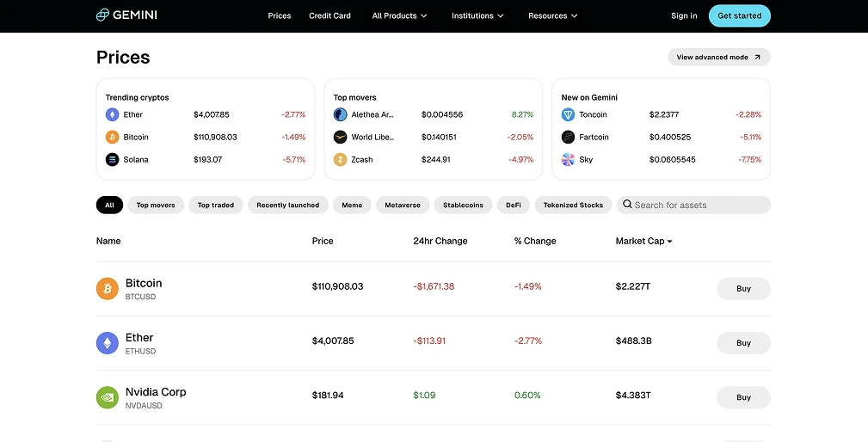
Task: Click the $181.94 price value
Action: tap(328, 396)
